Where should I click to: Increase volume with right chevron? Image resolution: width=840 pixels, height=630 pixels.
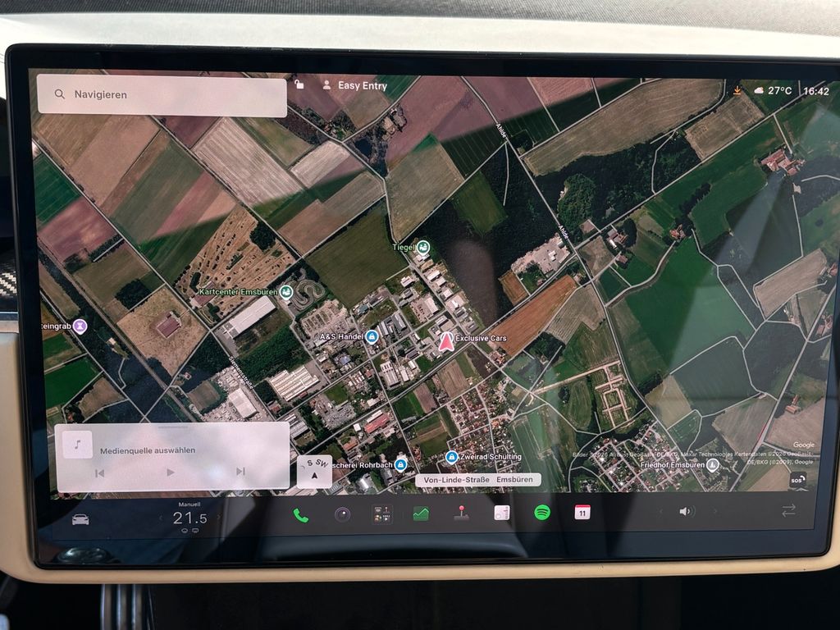tap(715, 511)
